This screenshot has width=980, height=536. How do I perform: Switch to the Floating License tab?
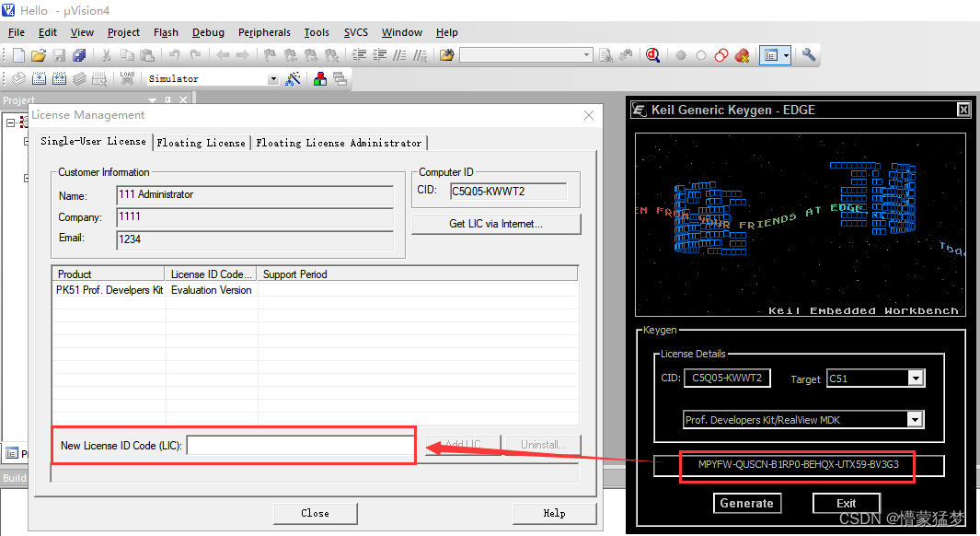(x=202, y=144)
